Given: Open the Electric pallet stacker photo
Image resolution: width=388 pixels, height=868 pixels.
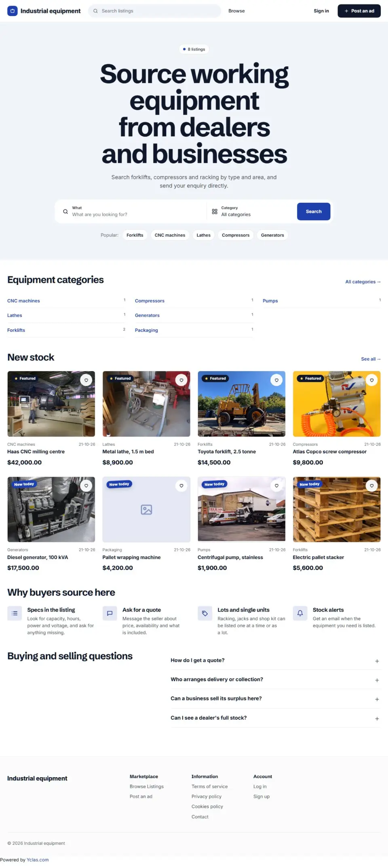Looking at the screenshot, I should coord(337,509).
